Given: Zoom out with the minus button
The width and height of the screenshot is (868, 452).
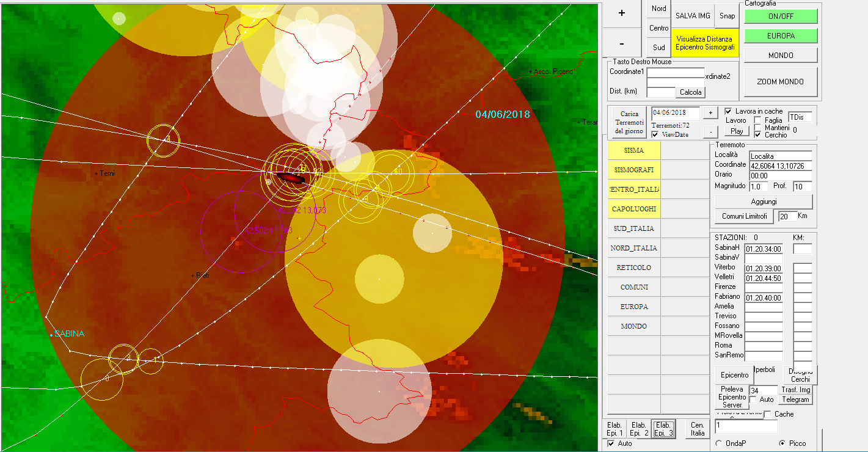Looking at the screenshot, I should pos(622,43).
